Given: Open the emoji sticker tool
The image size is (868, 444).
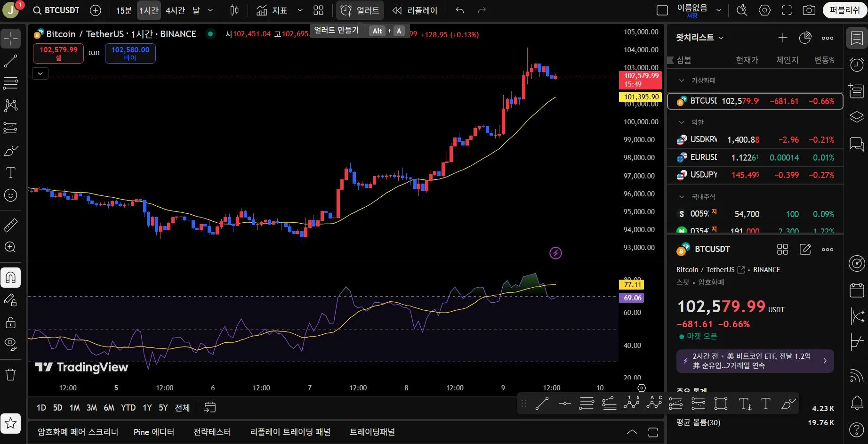Looking at the screenshot, I should point(10,195).
